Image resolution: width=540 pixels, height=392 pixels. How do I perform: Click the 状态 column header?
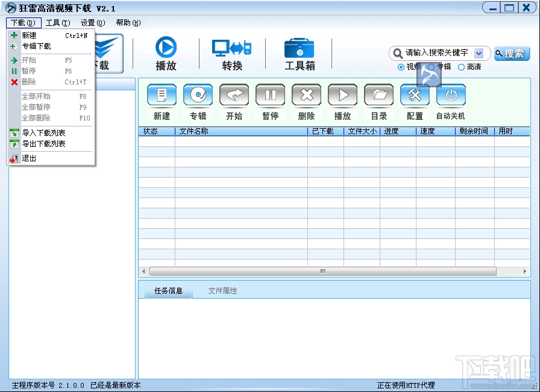(157, 131)
